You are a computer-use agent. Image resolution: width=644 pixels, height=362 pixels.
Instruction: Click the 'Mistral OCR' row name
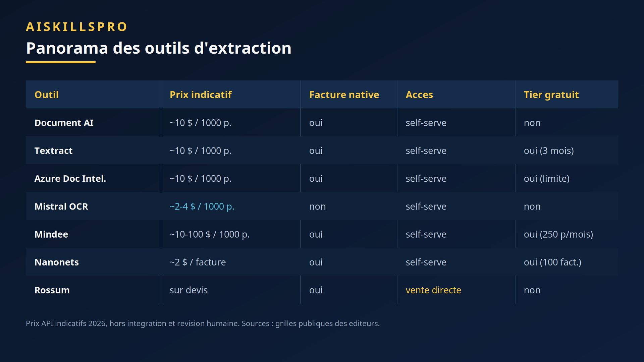pos(61,206)
